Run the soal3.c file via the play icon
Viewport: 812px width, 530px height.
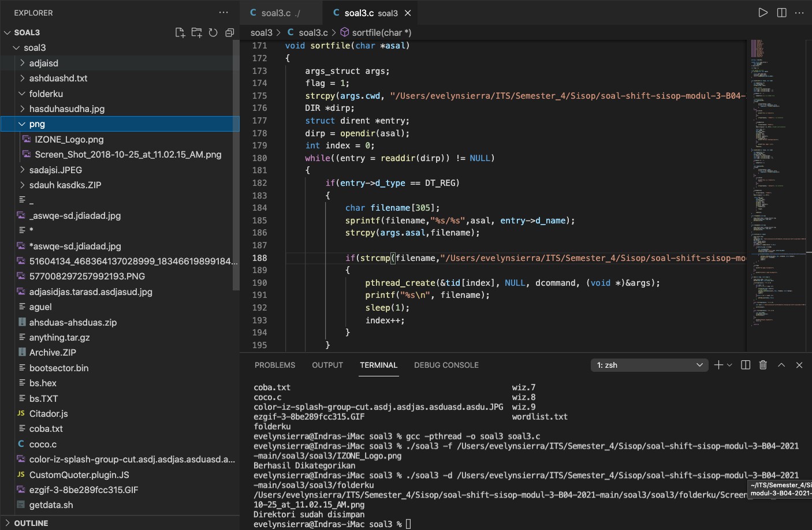(763, 12)
